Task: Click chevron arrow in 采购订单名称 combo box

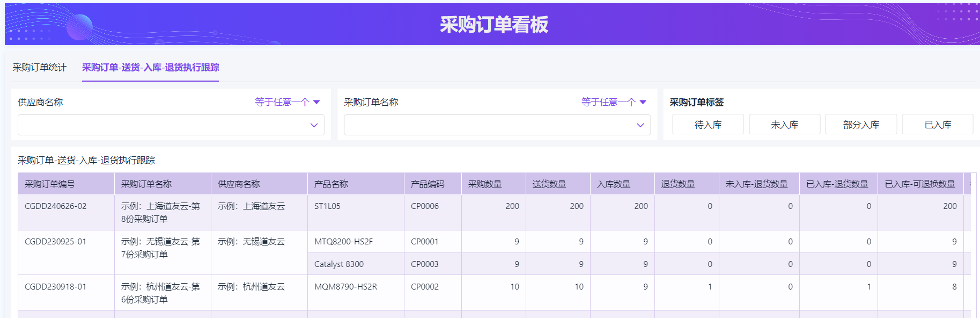Action: [640, 125]
